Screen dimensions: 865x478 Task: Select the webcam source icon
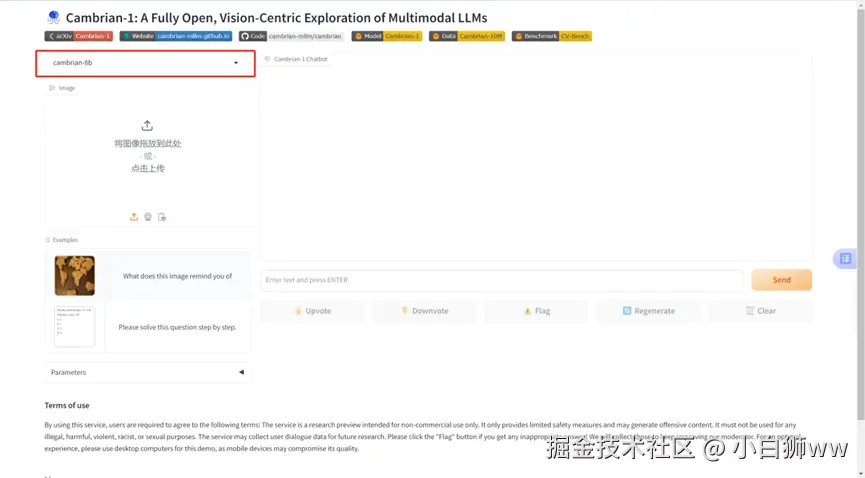(x=148, y=217)
